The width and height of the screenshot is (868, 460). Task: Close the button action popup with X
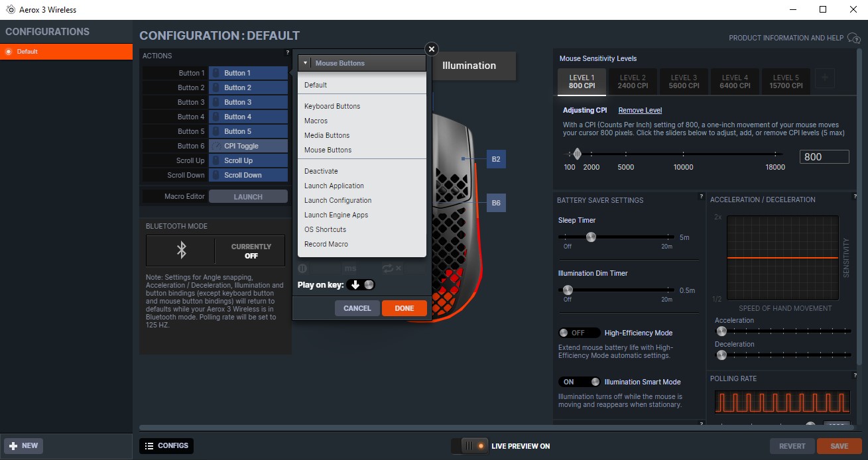tap(432, 49)
